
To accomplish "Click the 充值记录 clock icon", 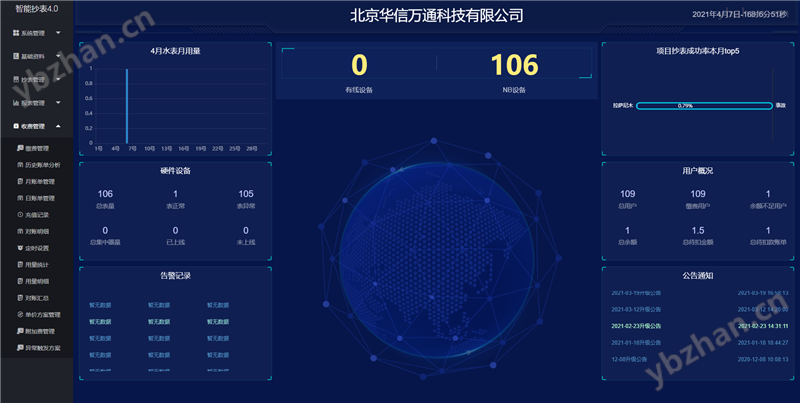I will coord(20,215).
